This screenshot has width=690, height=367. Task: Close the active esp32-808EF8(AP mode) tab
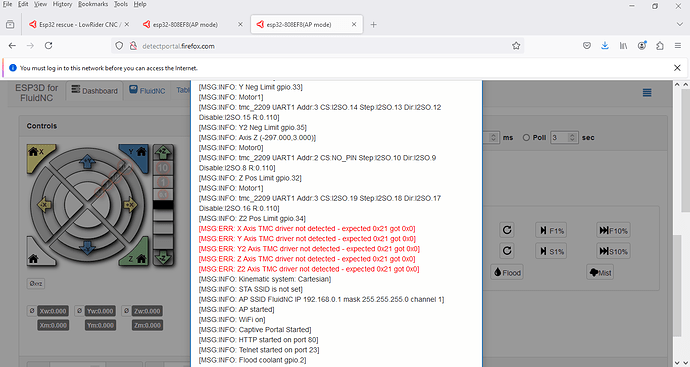tap(354, 25)
